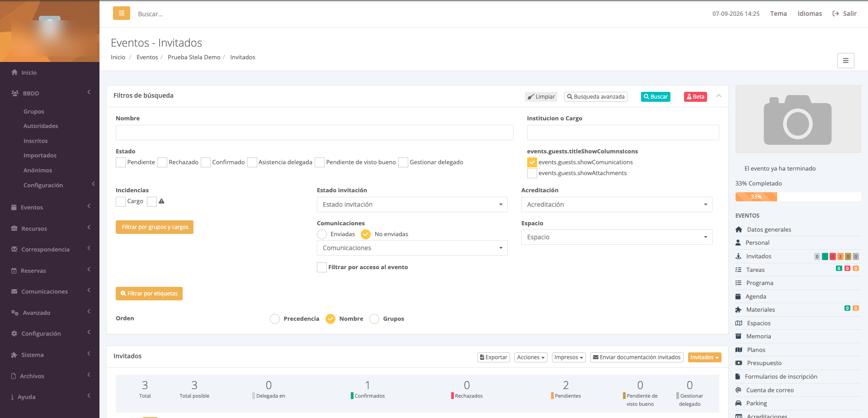Select the Enviadas radio button
This screenshot has height=418, width=868.
click(322, 234)
